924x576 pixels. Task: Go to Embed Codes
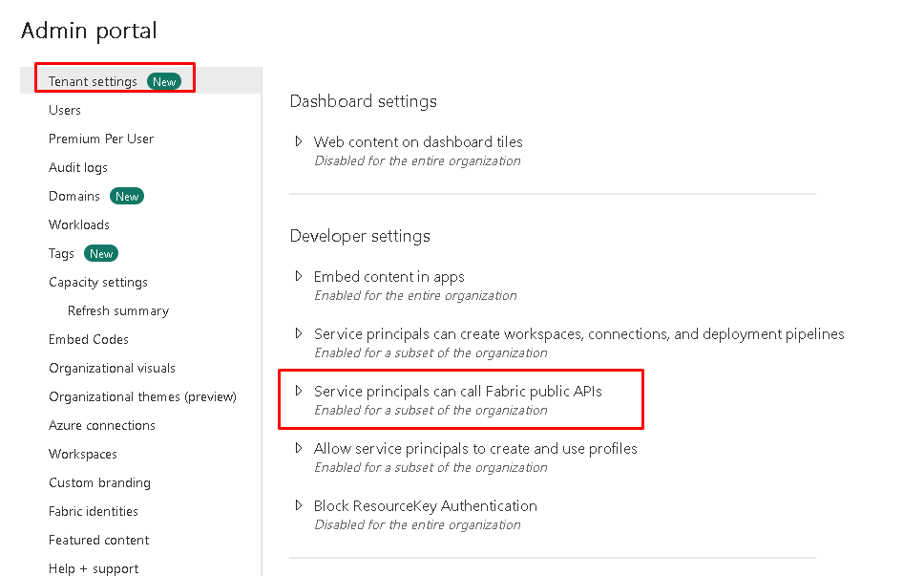point(89,339)
